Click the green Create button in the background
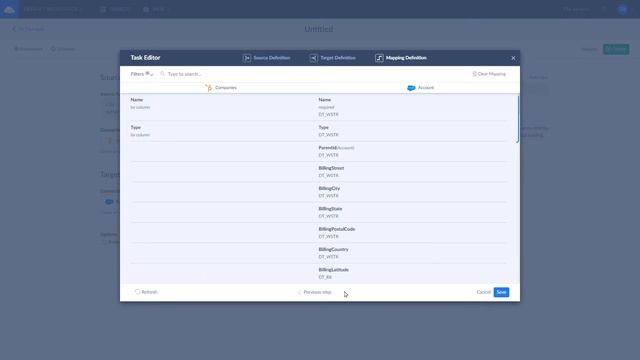The height and width of the screenshot is (360, 640). tap(616, 49)
